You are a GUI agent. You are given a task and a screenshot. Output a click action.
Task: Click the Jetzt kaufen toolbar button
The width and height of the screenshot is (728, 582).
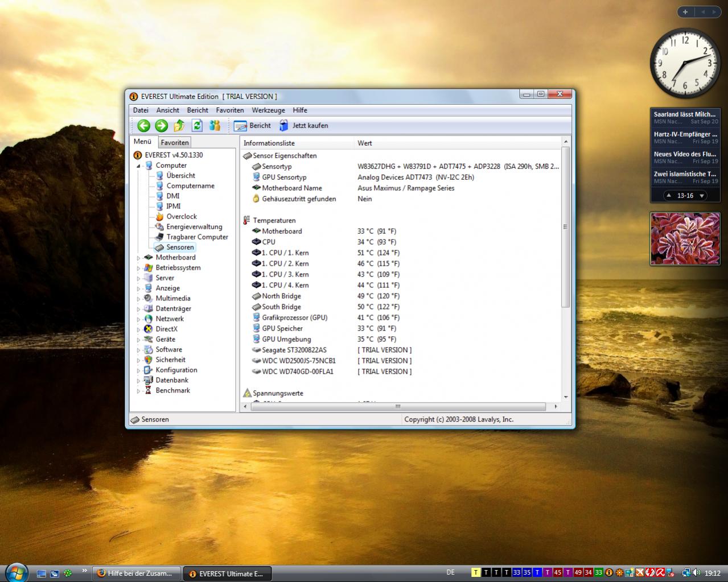[303, 126]
